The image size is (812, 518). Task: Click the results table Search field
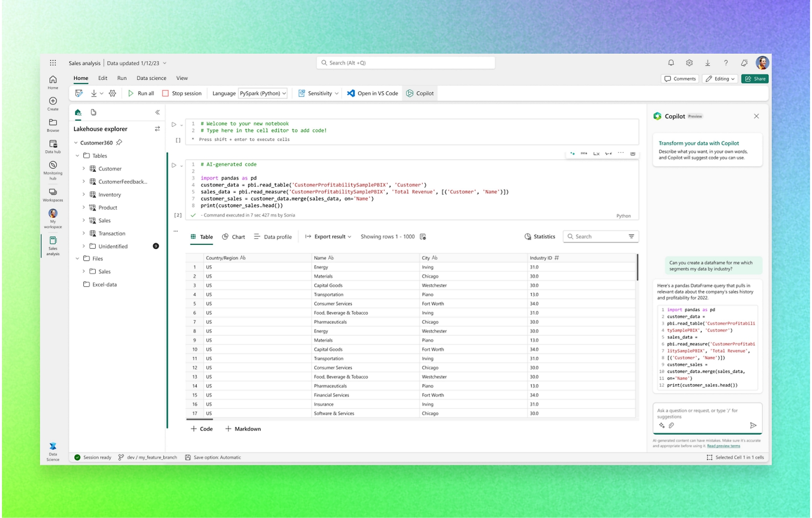click(x=601, y=237)
